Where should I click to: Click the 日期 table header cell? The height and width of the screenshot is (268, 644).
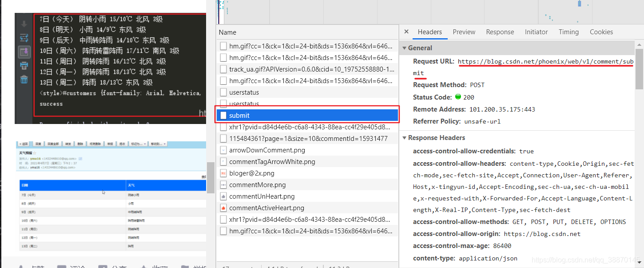73,184
